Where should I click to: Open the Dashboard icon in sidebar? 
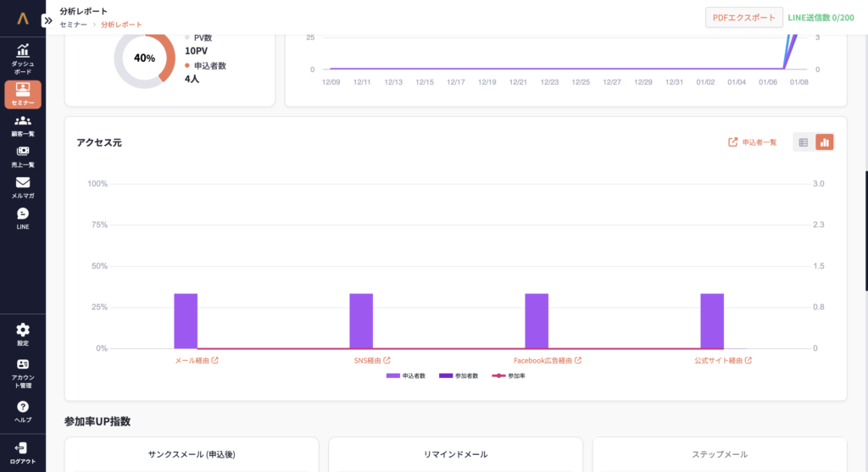tap(23, 51)
